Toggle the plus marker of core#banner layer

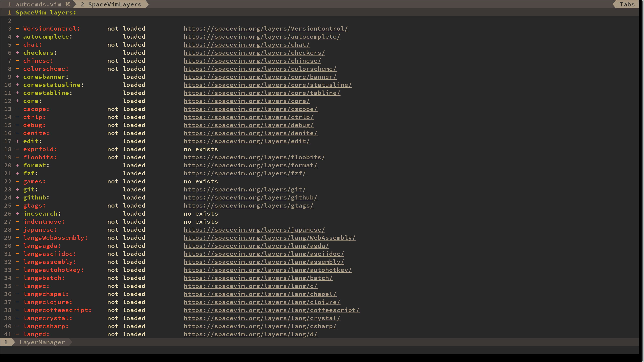(x=17, y=77)
